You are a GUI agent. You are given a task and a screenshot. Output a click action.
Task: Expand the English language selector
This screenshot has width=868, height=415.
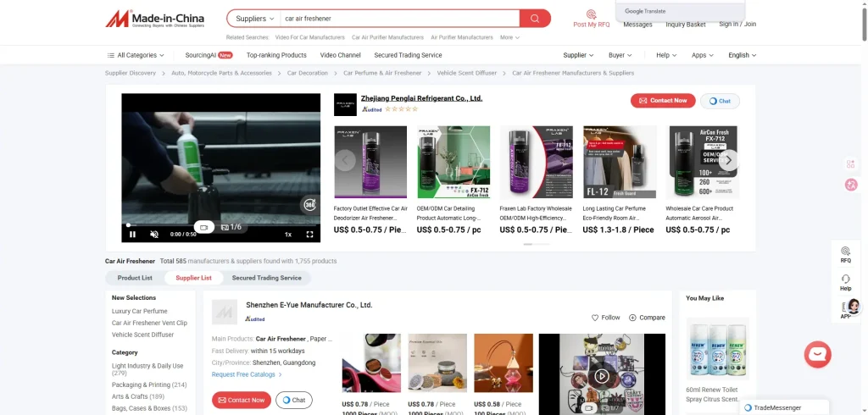pyautogui.click(x=742, y=55)
